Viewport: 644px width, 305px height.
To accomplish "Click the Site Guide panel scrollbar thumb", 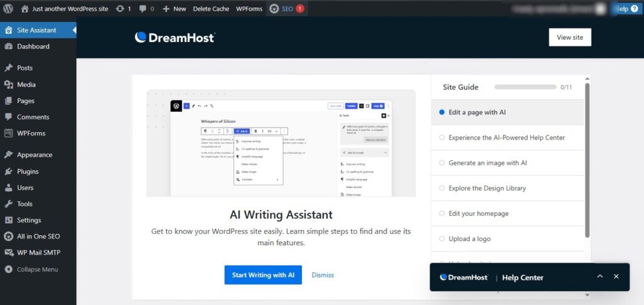I will (x=587, y=160).
